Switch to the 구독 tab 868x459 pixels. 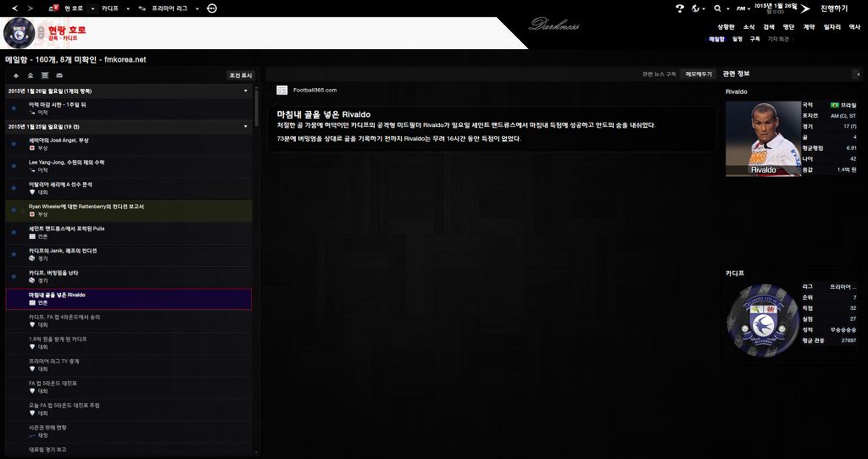(754, 39)
